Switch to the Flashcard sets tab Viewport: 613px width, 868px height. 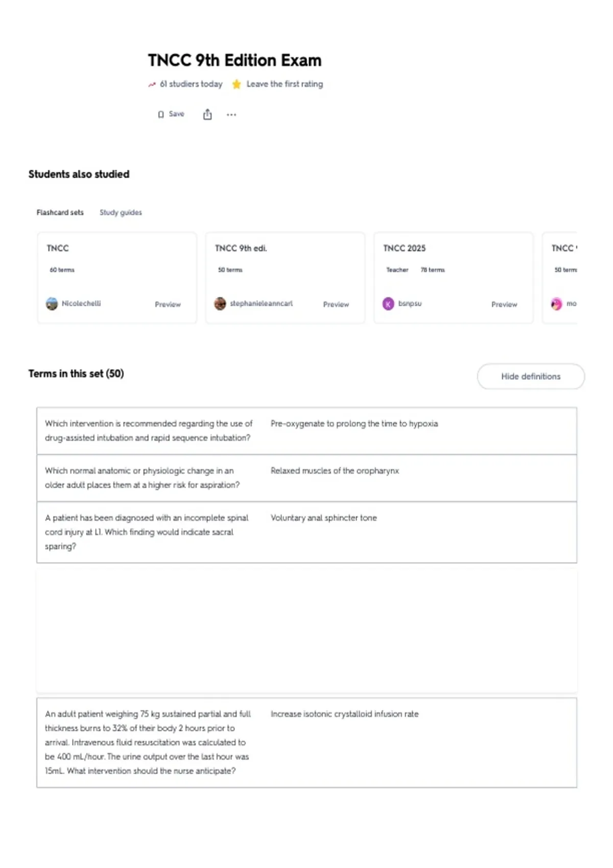click(x=60, y=212)
